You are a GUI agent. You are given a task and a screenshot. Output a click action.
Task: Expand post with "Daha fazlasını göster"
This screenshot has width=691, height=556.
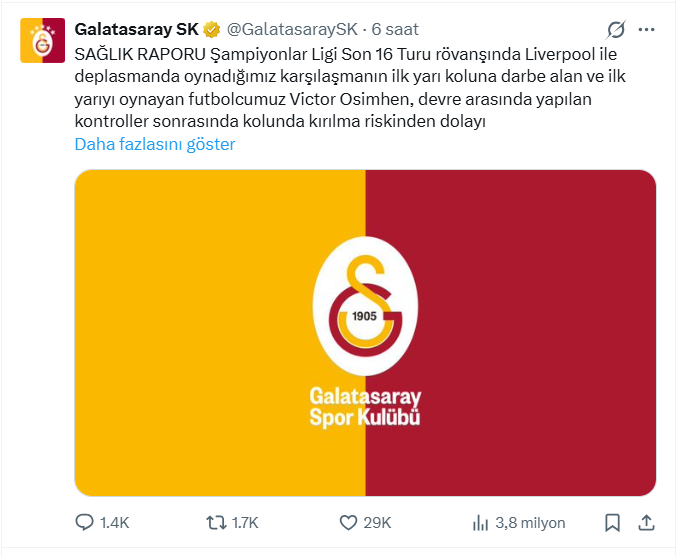(155, 144)
